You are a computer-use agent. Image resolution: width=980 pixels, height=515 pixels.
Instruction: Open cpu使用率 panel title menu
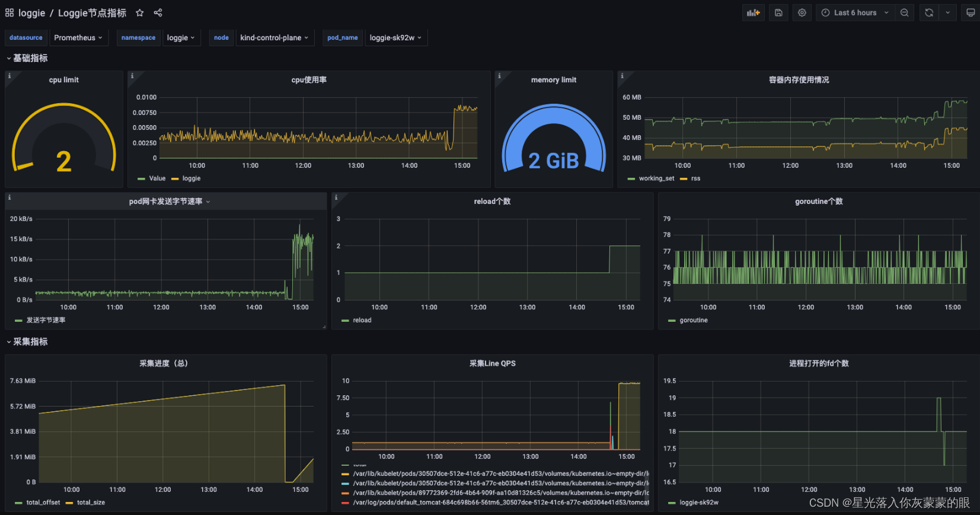[309, 80]
